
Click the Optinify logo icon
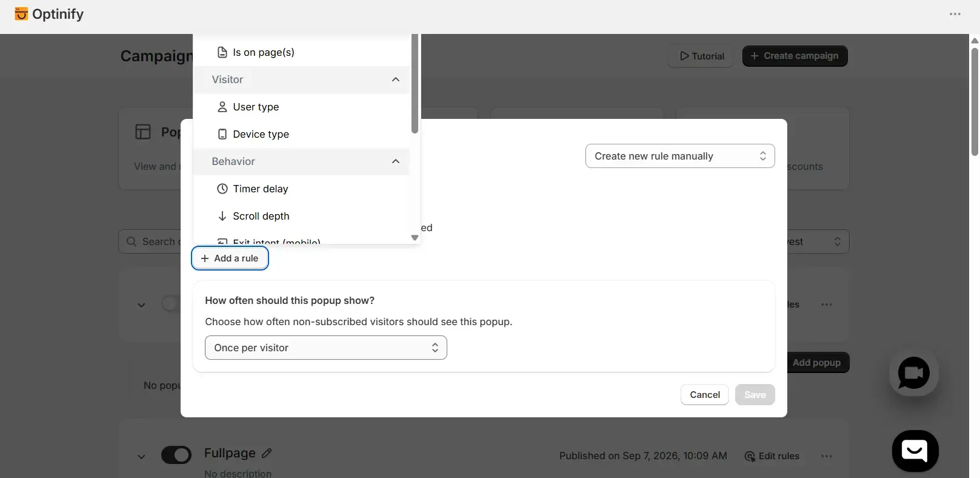pyautogui.click(x=21, y=14)
